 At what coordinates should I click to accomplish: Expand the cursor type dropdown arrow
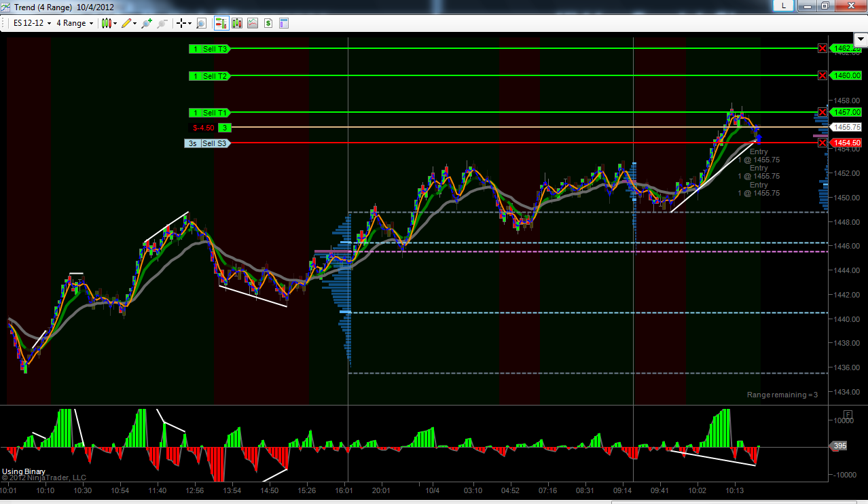tap(190, 23)
